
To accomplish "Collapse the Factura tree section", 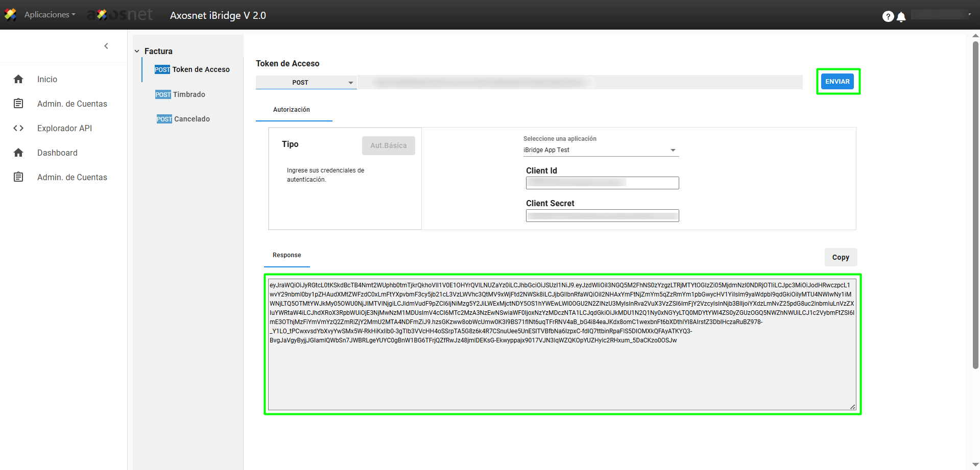I will pos(137,51).
